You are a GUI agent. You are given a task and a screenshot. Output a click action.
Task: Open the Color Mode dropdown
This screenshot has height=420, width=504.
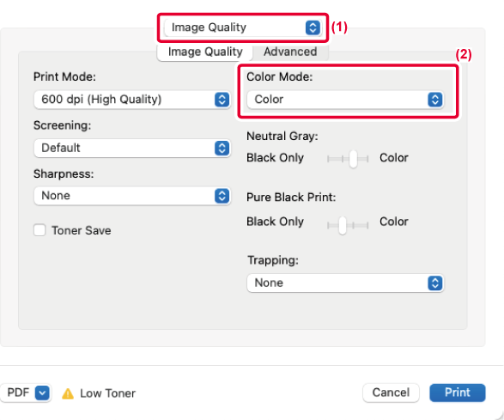[x=345, y=100]
